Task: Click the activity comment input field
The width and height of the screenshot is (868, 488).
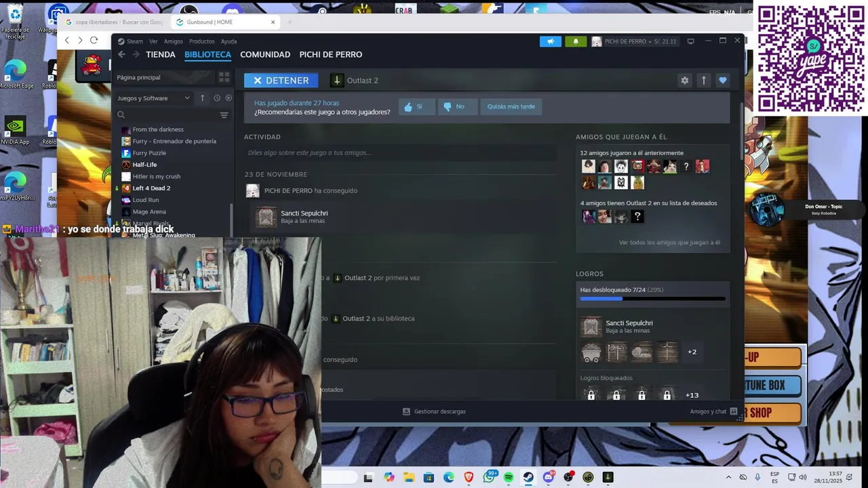Action: coord(400,153)
